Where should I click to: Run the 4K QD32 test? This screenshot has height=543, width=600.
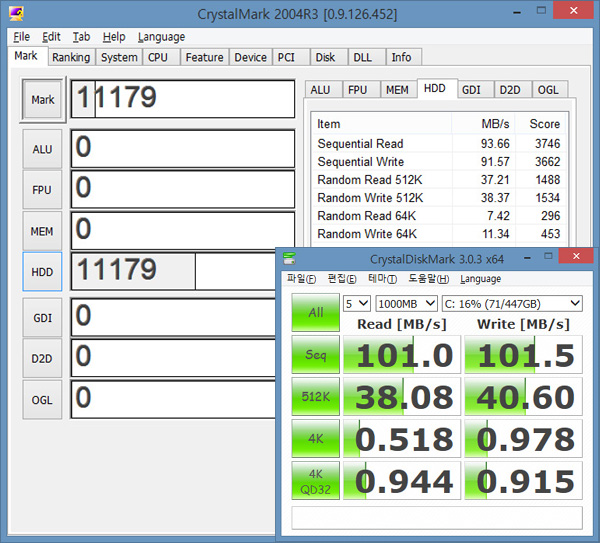[x=315, y=481]
